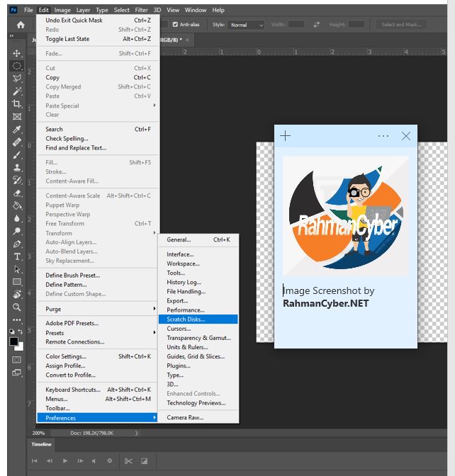The image size is (455, 476).
Task: Click the RahmanCyber image in the note
Action: [x=346, y=215]
